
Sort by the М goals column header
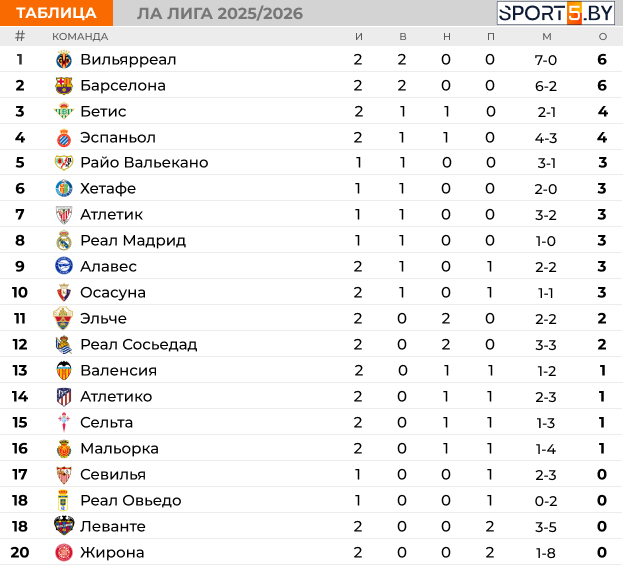pos(547,37)
